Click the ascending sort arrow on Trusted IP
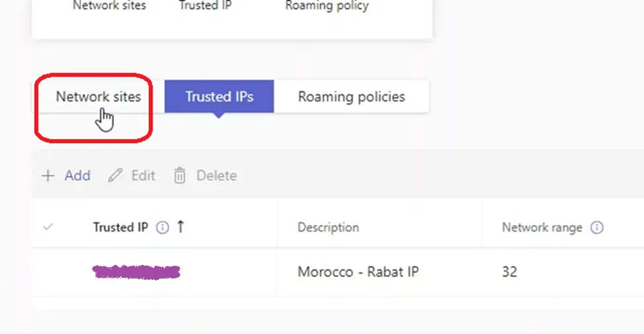 181,227
